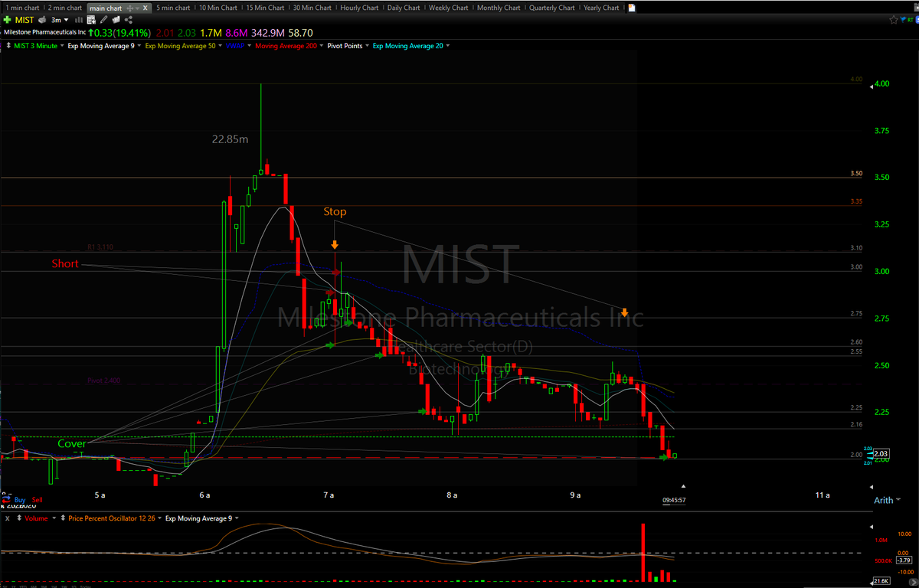Click the Sell button
919x588 pixels.
[38, 500]
